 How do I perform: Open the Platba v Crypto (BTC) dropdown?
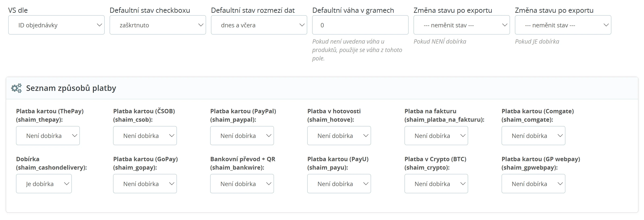click(x=436, y=184)
